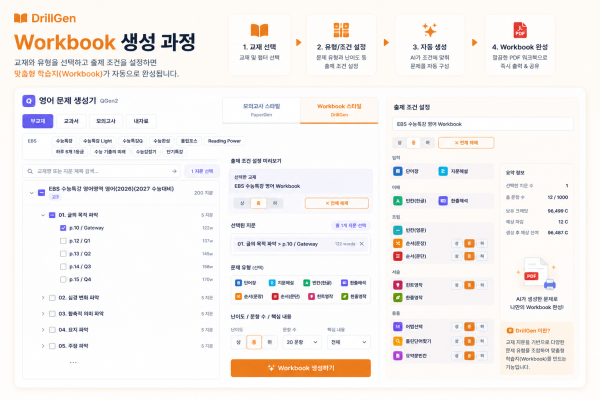Open the 전체 core content dropdown
600x400 pixels.
[x=349, y=342]
